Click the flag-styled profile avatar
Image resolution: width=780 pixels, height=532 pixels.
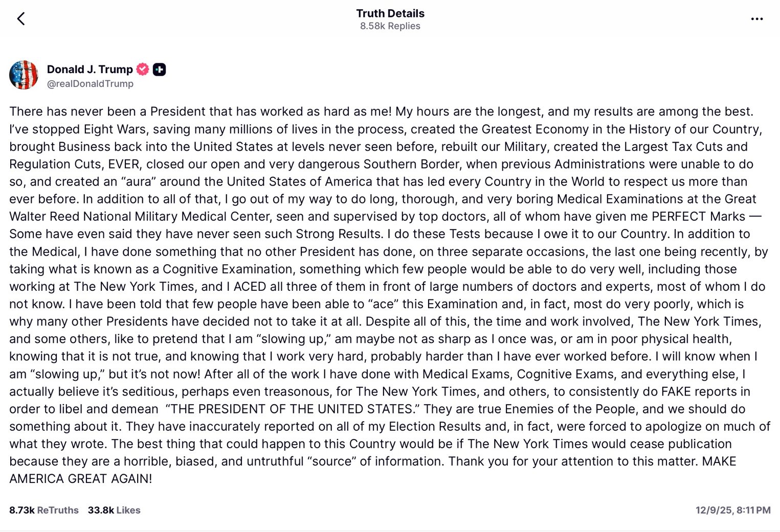pos(24,75)
